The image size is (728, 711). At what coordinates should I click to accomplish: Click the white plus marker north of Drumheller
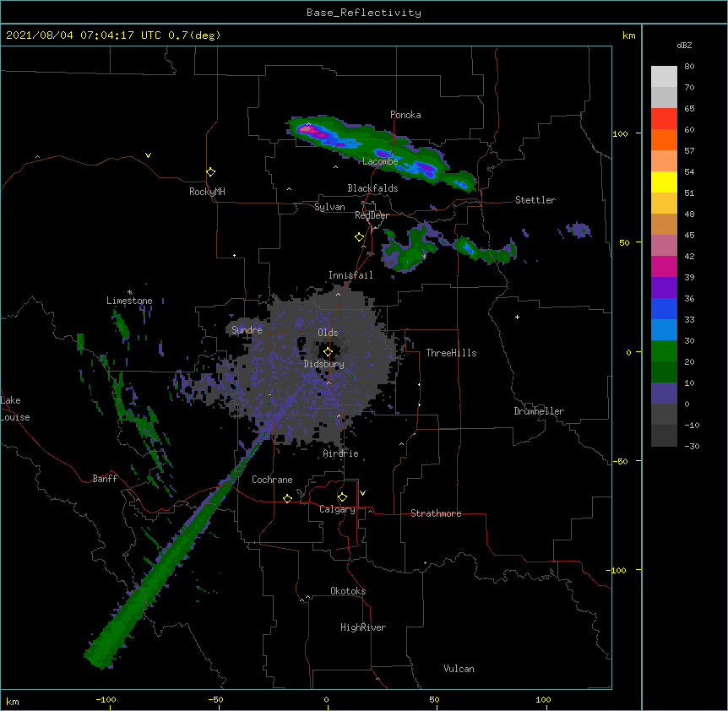(x=517, y=317)
